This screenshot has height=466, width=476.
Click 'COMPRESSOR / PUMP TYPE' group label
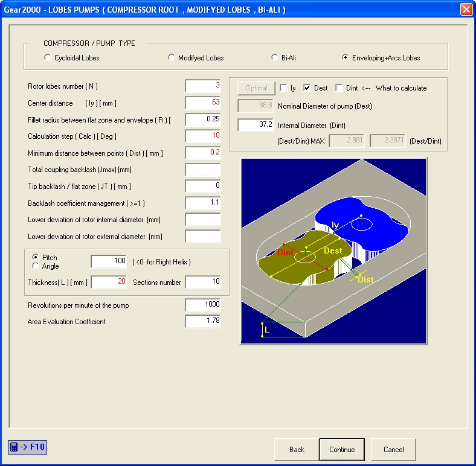point(89,43)
